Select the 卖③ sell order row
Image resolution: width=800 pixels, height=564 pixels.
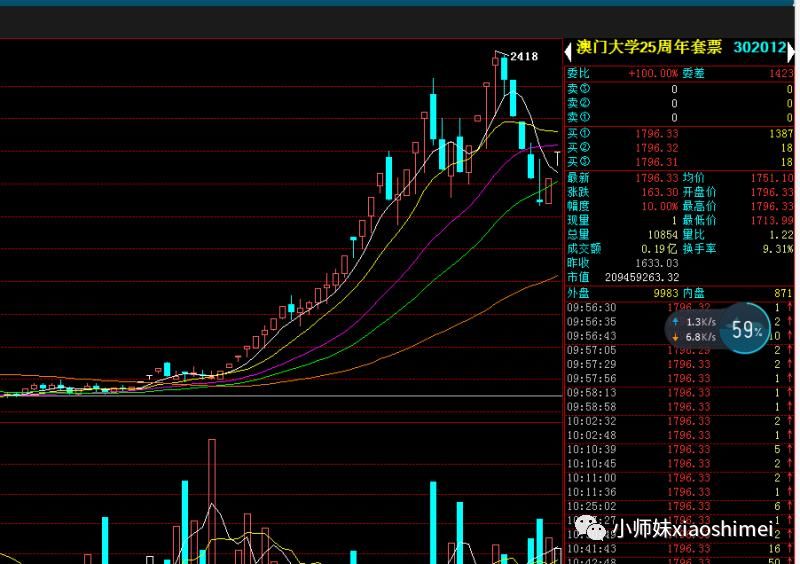[680, 89]
